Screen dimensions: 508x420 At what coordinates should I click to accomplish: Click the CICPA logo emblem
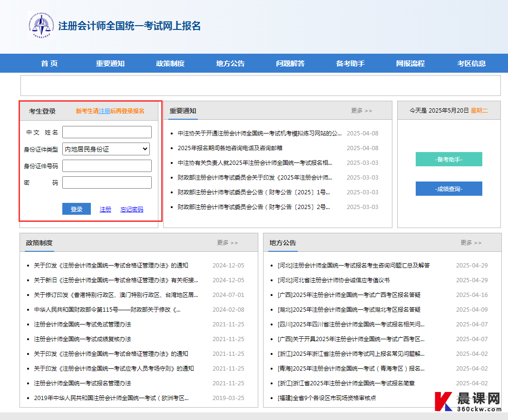41,25
